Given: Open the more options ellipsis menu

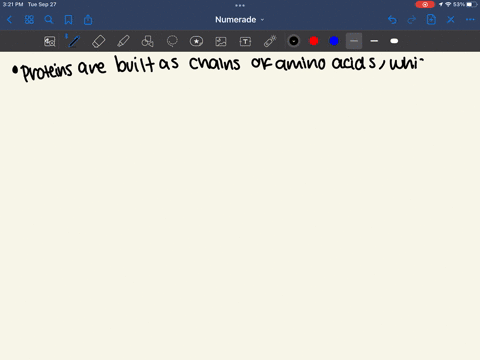Looking at the screenshot, I should [x=470, y=20].
